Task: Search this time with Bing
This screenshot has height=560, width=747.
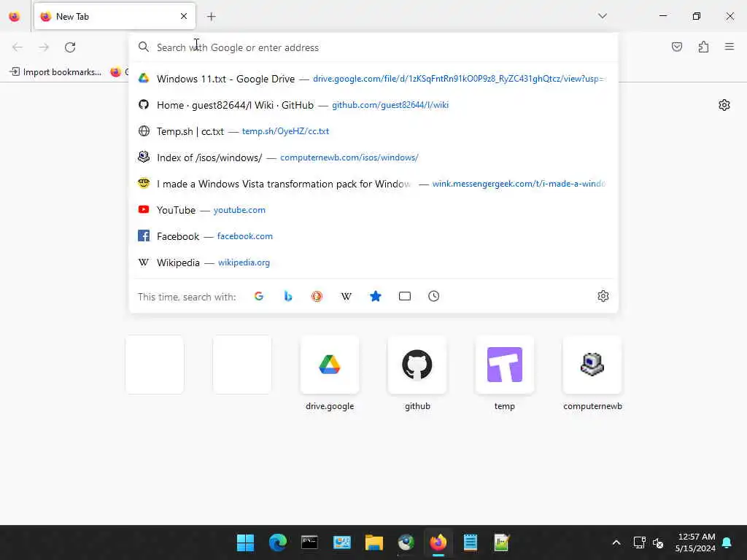Action: pyautogui.click(x=287, y=296)
